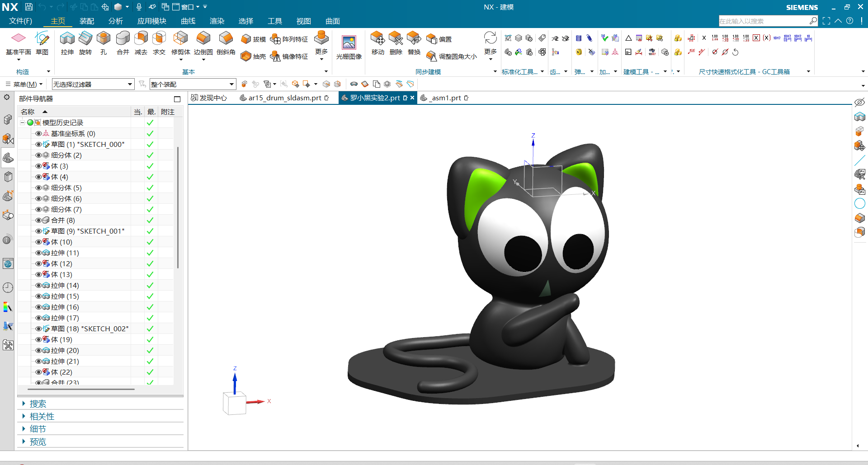Click 调整圆角大小 button
Screen dimensions: 868x465
pos(452,56)
